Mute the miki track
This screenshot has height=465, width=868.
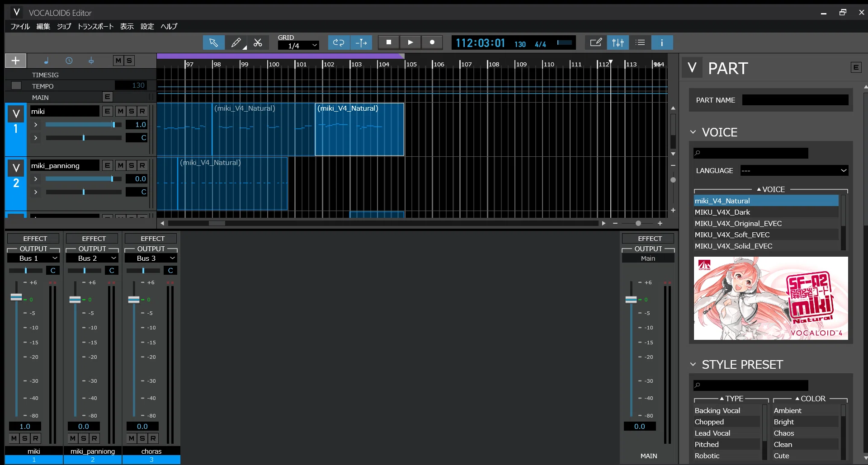tap(120, 111)
